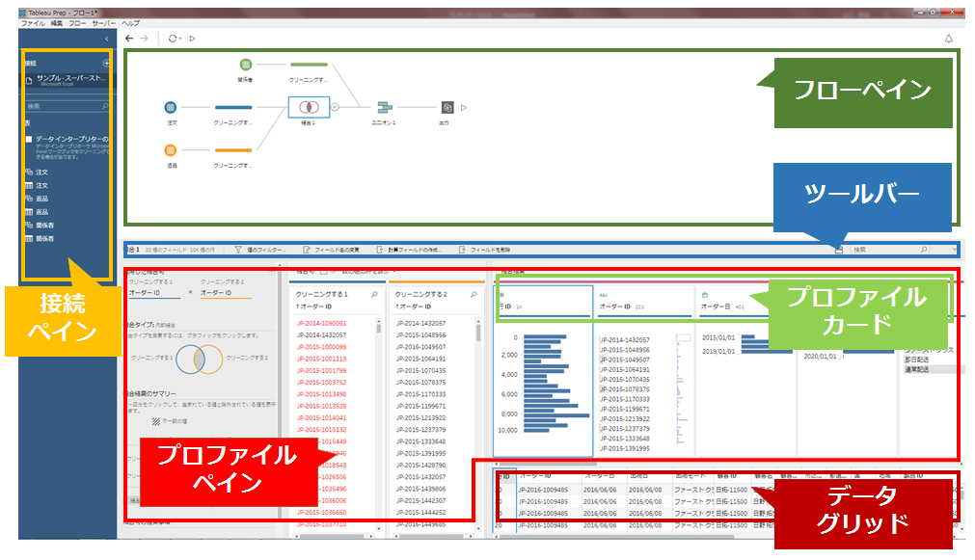Select the 結合 1 node in the flow pane
This screenshot has height=560, width=975.
point(309,106)
